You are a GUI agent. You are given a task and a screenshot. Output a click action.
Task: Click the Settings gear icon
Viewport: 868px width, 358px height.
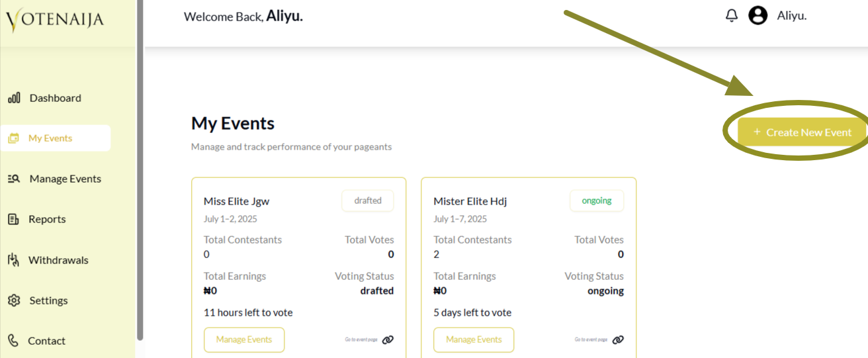coord(14,300)
